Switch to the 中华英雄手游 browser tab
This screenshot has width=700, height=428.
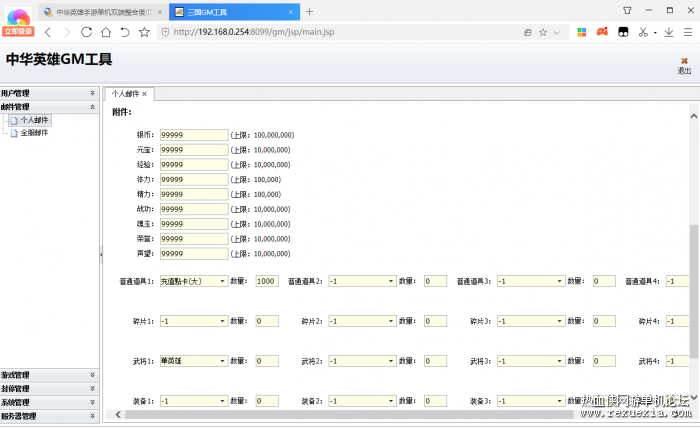pos(103,12)
